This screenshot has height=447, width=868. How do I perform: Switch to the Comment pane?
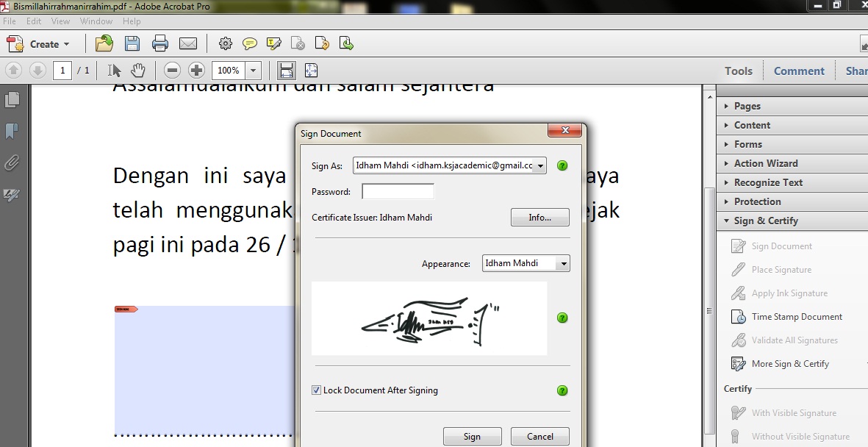click(x=799, y=71)
